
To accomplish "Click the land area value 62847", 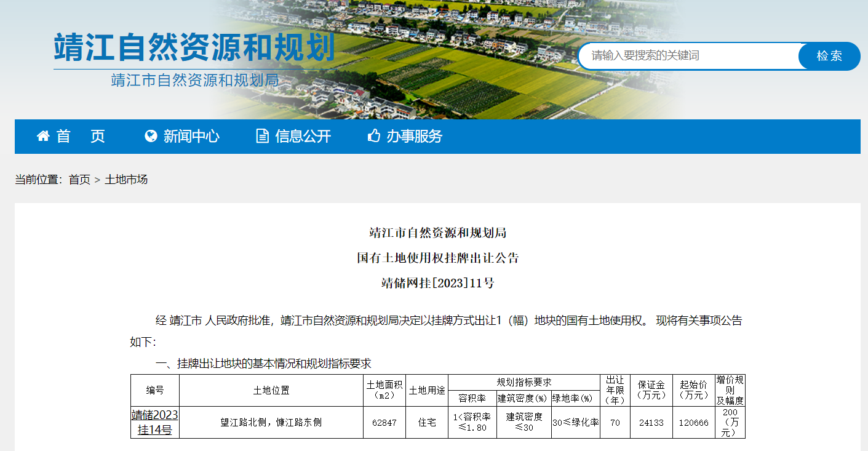I will tap(384, 423).
